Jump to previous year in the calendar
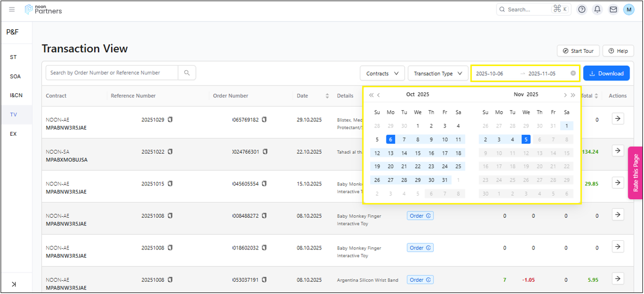The image size is (644, 294). [x=371, y=95]
